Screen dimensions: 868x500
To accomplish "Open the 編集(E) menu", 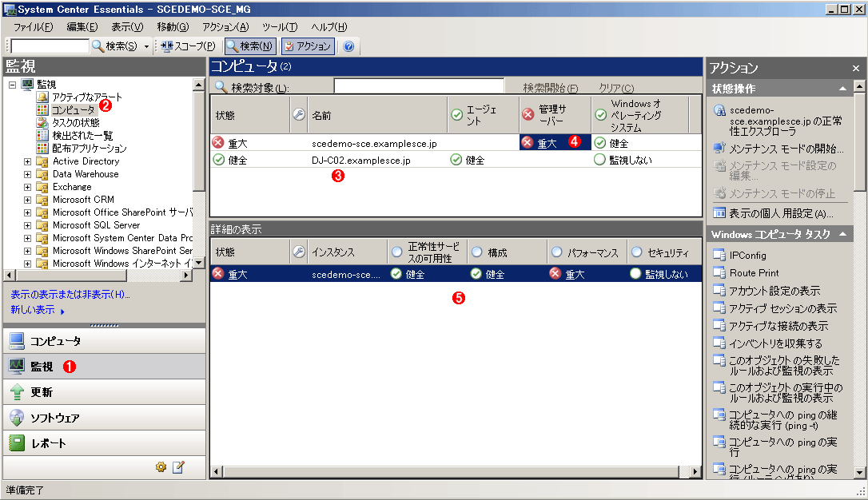I will [82, 27].
